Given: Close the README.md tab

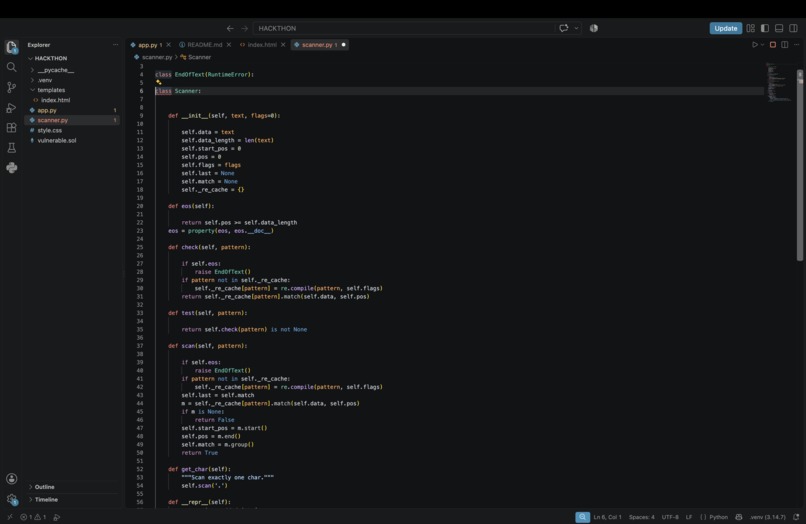Looking at the screenshot, I should click(229, 45).
